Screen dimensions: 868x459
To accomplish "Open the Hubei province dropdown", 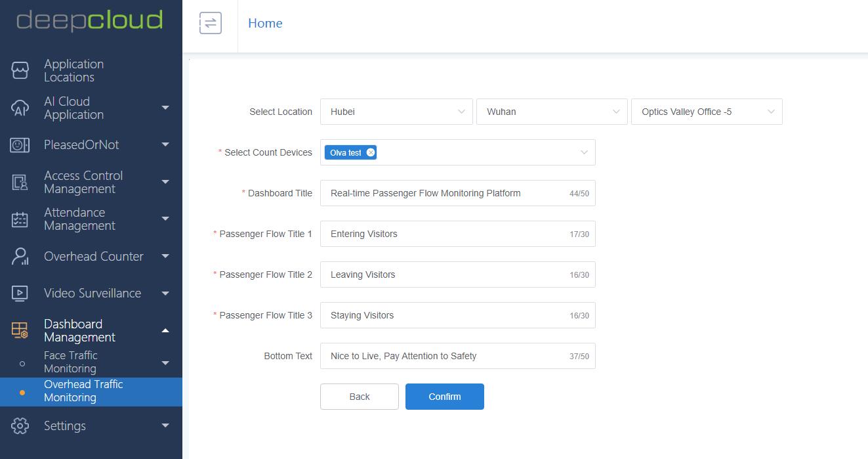I will click(x=396, y=112).
